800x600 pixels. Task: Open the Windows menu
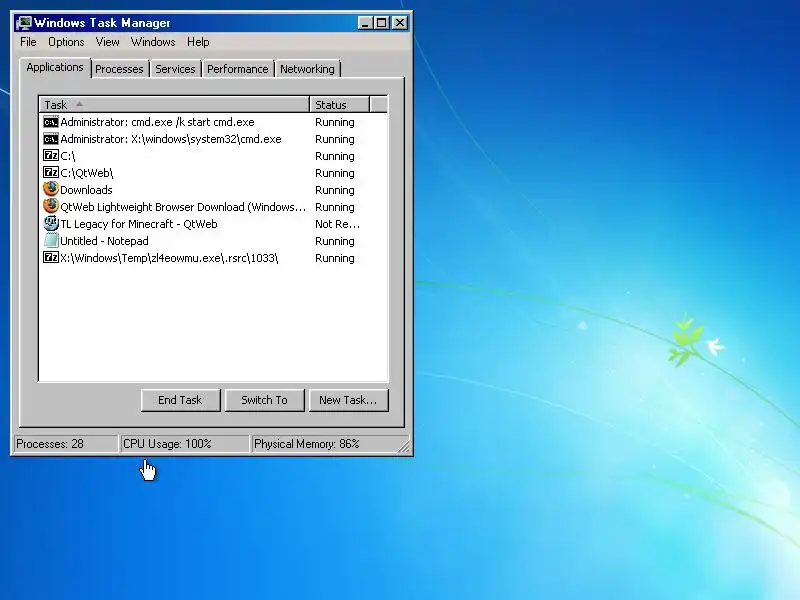[153, 42]
